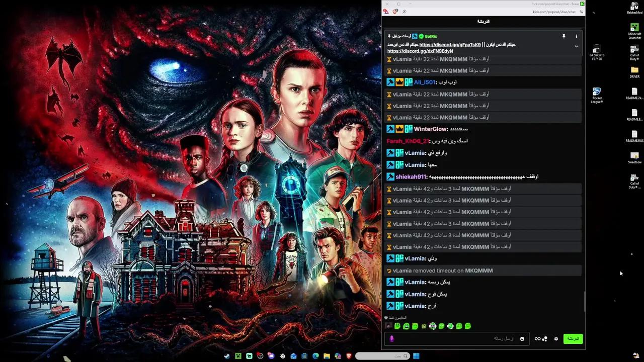Screen dimensions: 644x362
Task: Click the username Farah_KhD6_21 in chat
Action: (x=408, y=141)
